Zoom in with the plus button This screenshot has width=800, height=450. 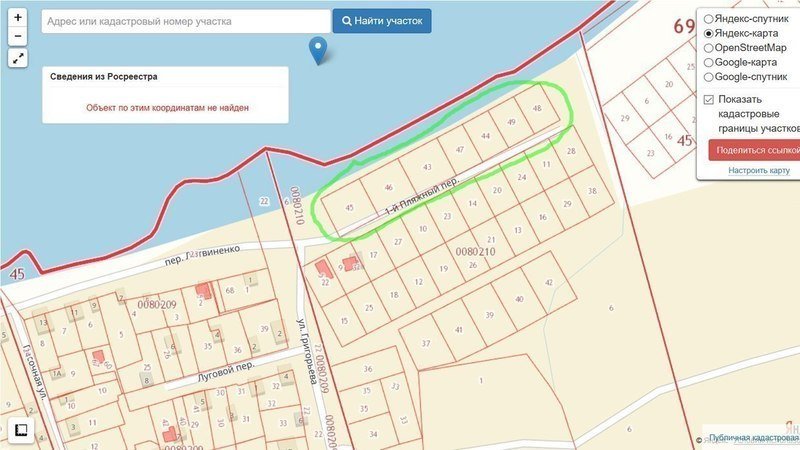click(x=19, y=18)
